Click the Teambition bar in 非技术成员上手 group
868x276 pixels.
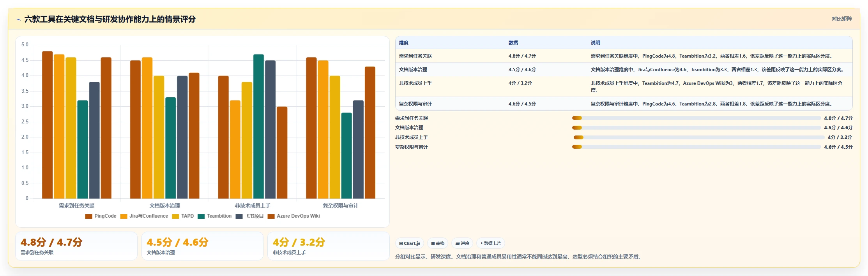click(x=258, y=127)
